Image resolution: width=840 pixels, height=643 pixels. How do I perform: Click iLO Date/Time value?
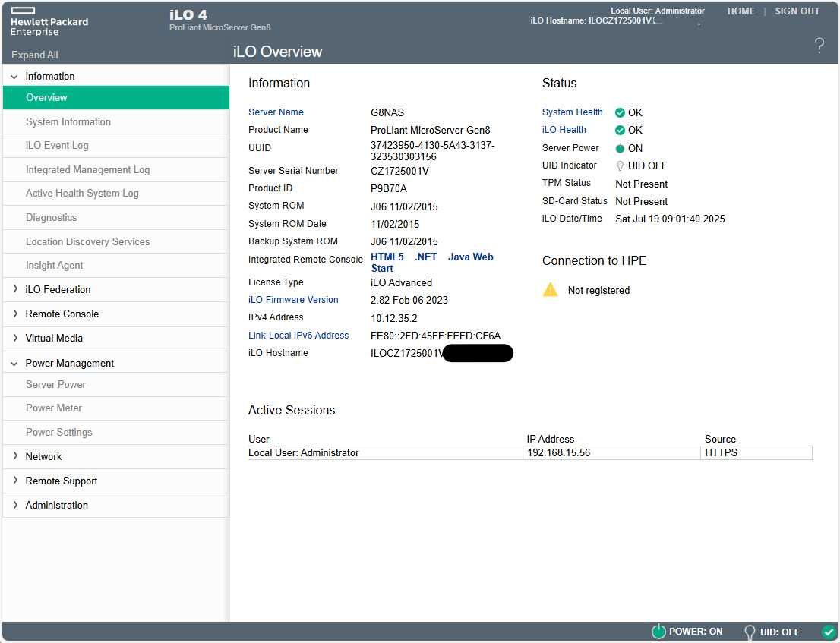tap(670, 219)
